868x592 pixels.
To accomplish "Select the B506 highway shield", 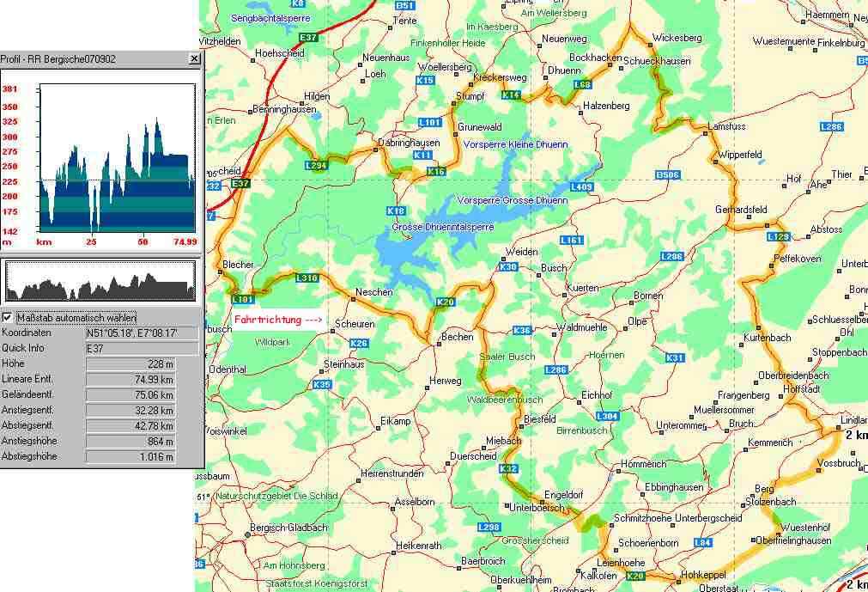I will 667,175.
